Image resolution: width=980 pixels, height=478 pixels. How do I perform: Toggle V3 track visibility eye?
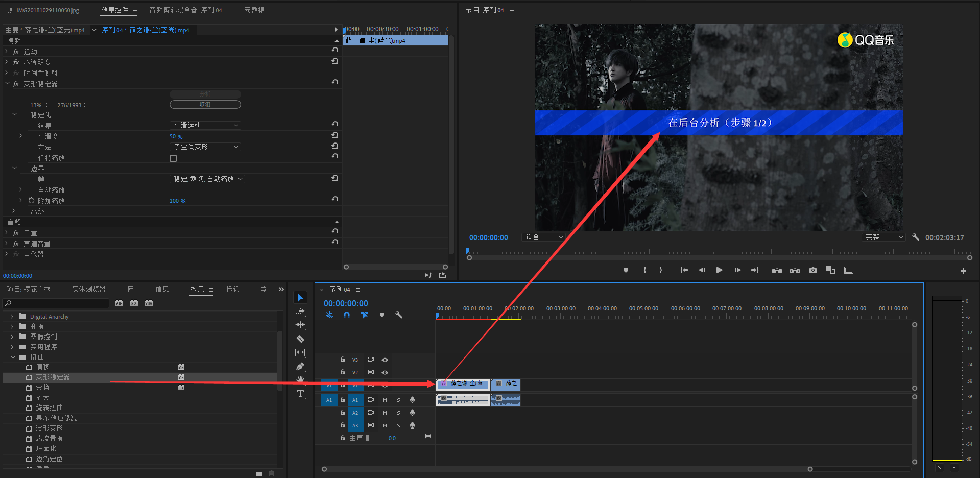point(385,360)
